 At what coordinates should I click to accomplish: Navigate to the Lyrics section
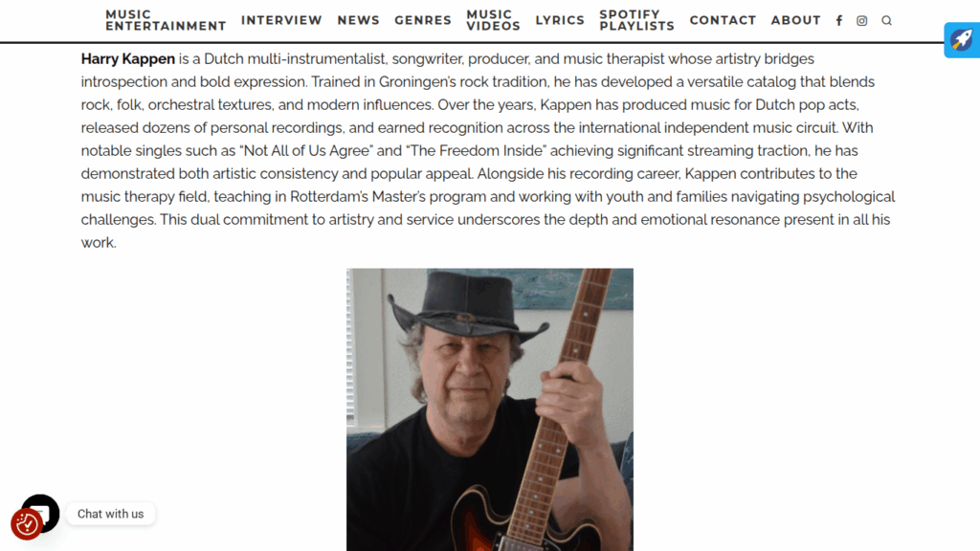559,21
